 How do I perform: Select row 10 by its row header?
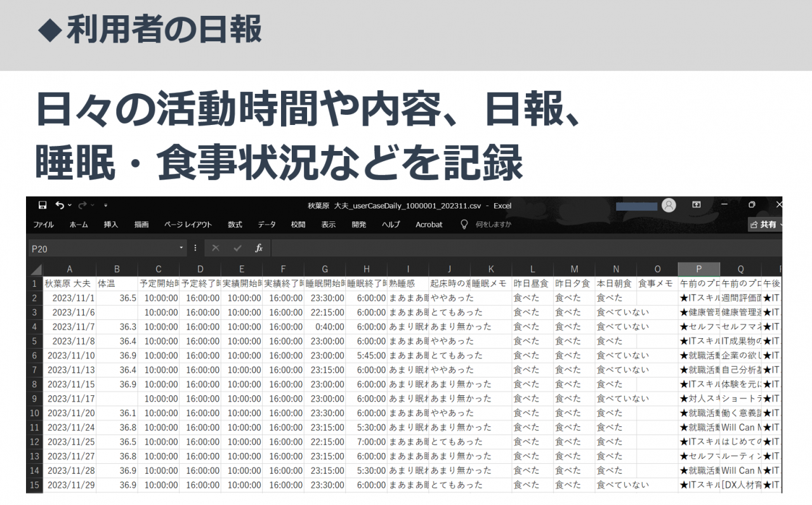coord(34,413)
